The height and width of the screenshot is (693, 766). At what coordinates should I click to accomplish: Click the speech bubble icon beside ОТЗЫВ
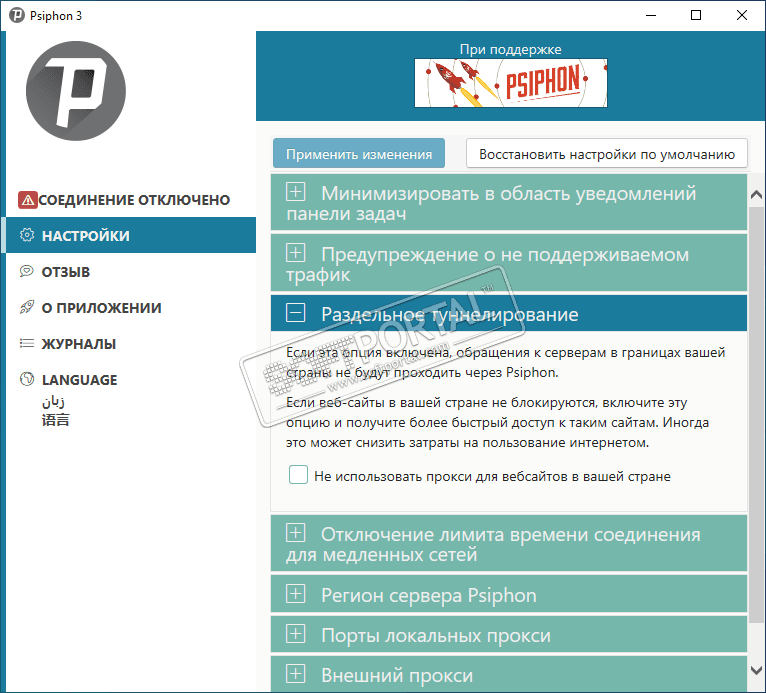(27, 272)
